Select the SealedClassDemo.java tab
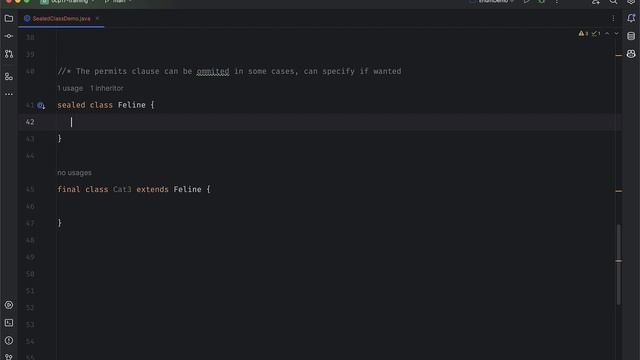Screen dimensions: 640x360 61,18
